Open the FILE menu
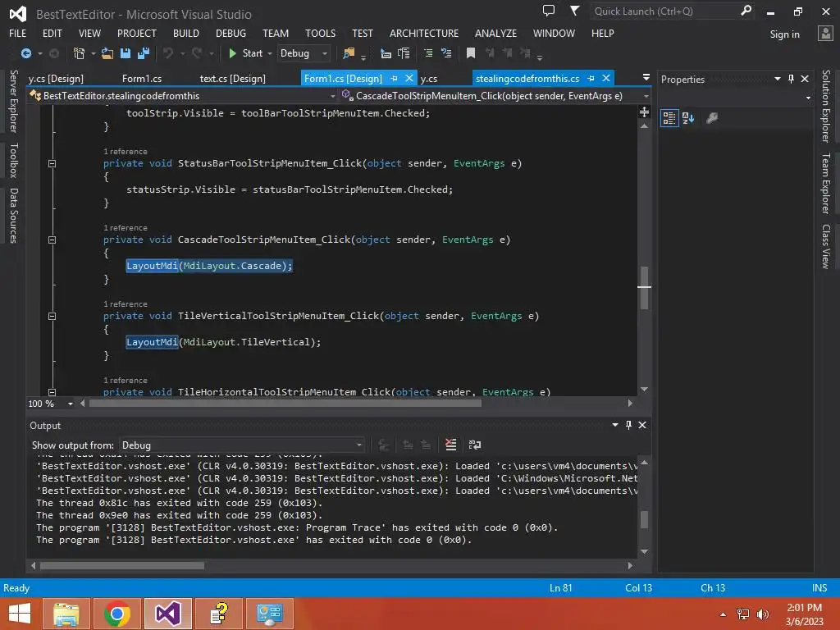The width and height of the screenshot is (840, 630). coord(18,33)
